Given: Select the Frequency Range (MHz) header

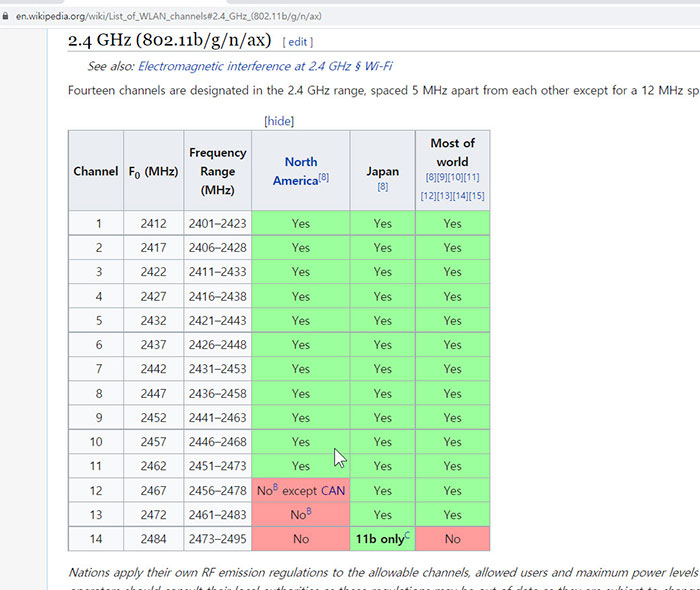Looking at the screenshot, I should 217,171.
